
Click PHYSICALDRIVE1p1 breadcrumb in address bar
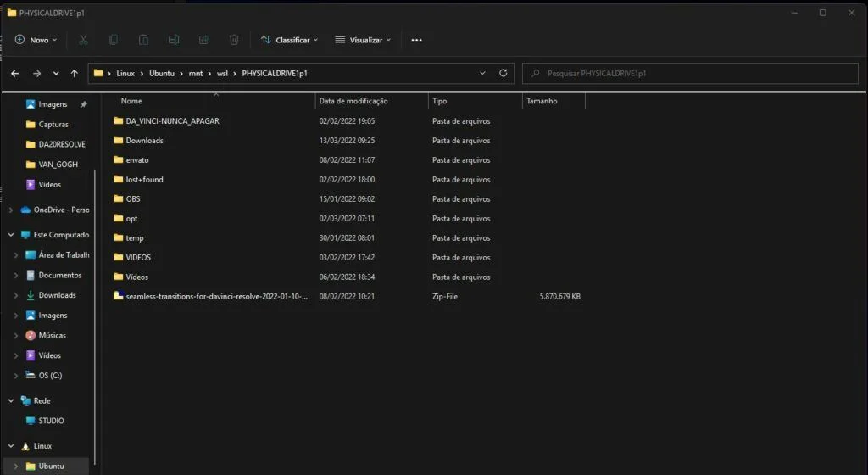(x=275, y=73)
